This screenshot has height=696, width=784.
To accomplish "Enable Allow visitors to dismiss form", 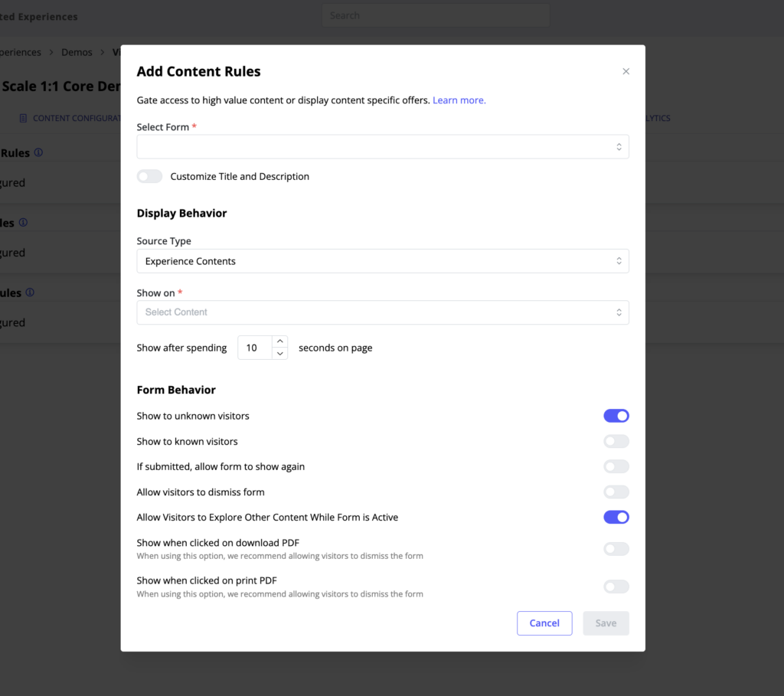I will [x=616, y=492].
